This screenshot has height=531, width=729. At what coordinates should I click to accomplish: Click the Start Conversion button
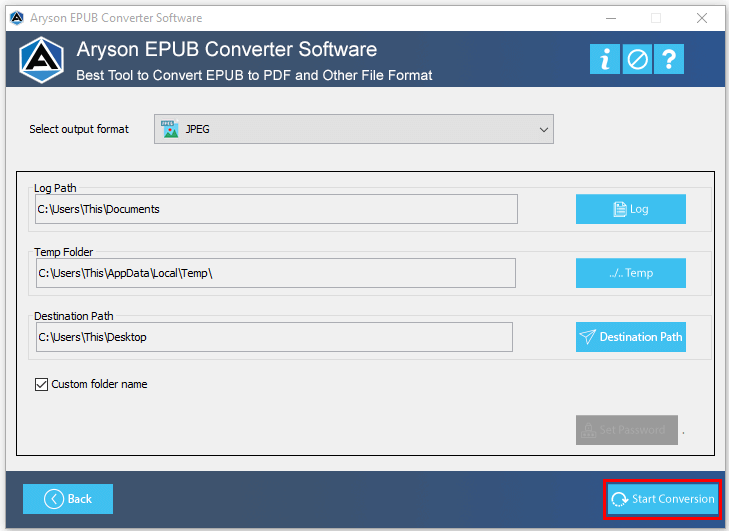click(663, 499)
